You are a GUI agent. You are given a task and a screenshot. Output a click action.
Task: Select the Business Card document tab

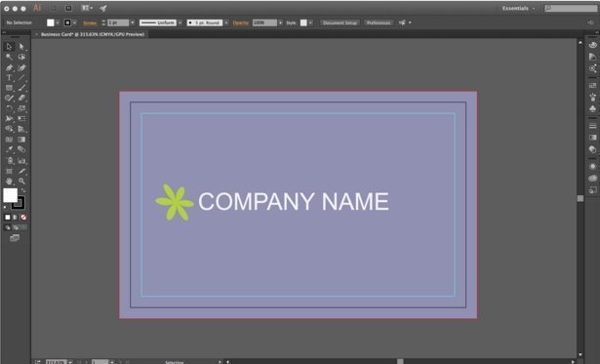93,34
